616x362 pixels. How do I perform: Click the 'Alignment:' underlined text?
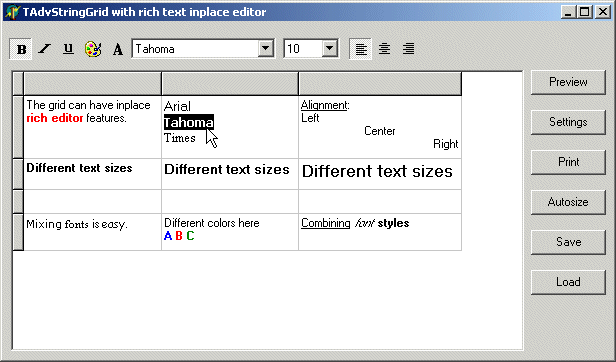325,105
